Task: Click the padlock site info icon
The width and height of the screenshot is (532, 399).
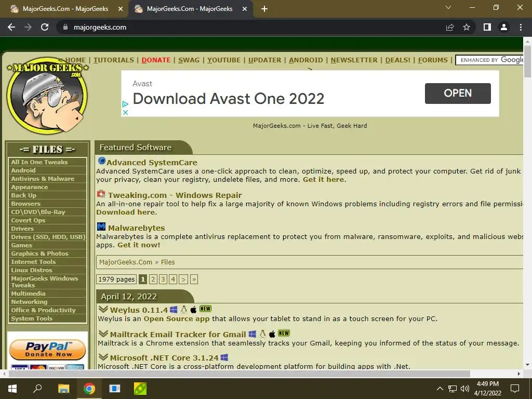Action: click(x=65, y=27)
